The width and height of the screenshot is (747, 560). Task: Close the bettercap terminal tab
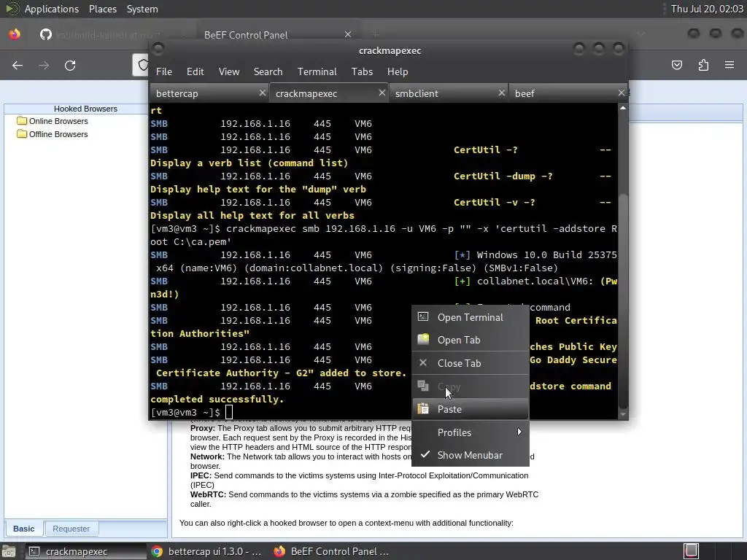point(263,93)
